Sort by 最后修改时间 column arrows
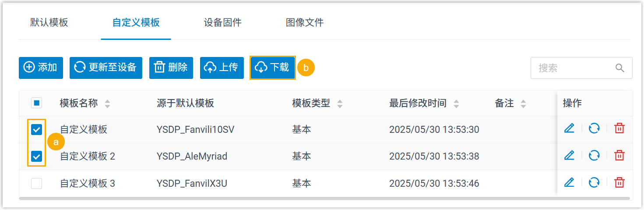Screen dimensions: 644x210 coord(456,104)
